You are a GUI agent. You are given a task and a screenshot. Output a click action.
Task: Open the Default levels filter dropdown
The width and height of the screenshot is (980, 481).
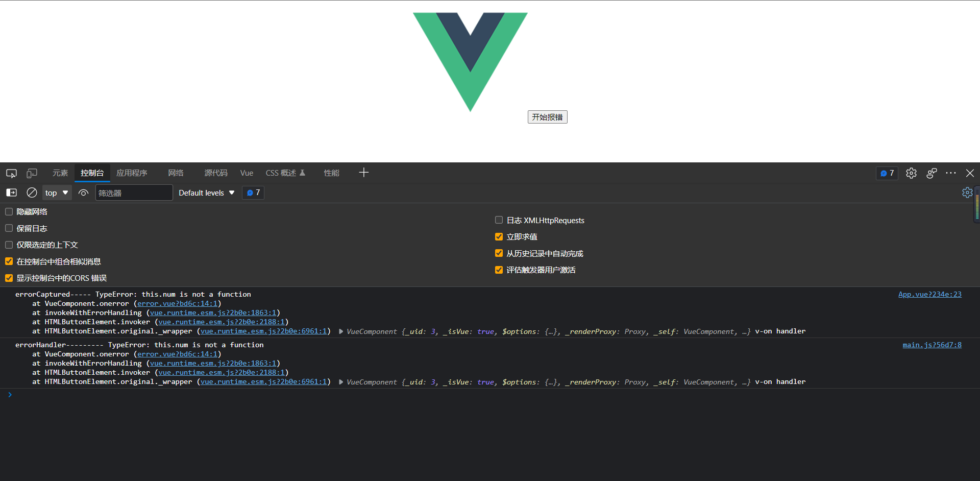coord(206,193)
